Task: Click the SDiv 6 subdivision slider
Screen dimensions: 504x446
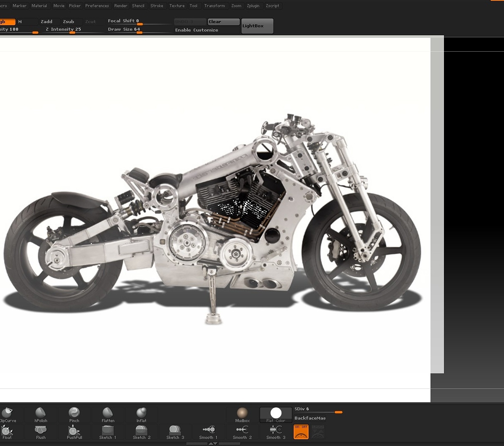Action: pos(318,410)
